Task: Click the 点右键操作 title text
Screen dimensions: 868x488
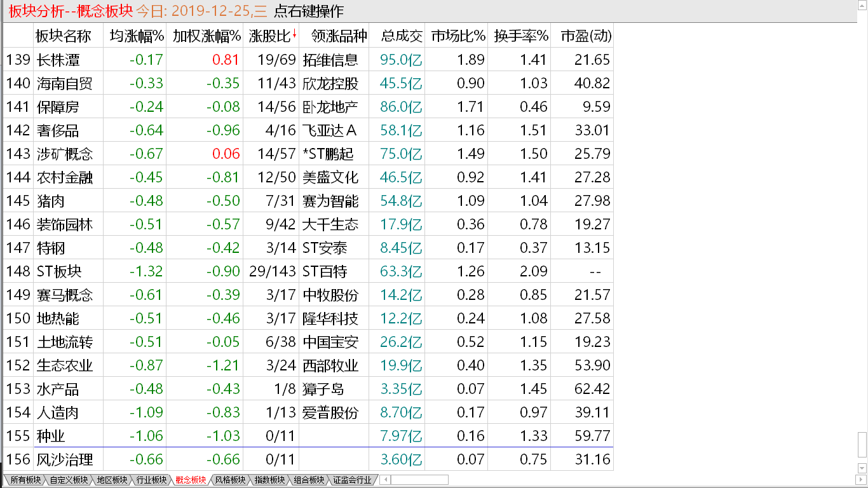Action: pos(309,11)
